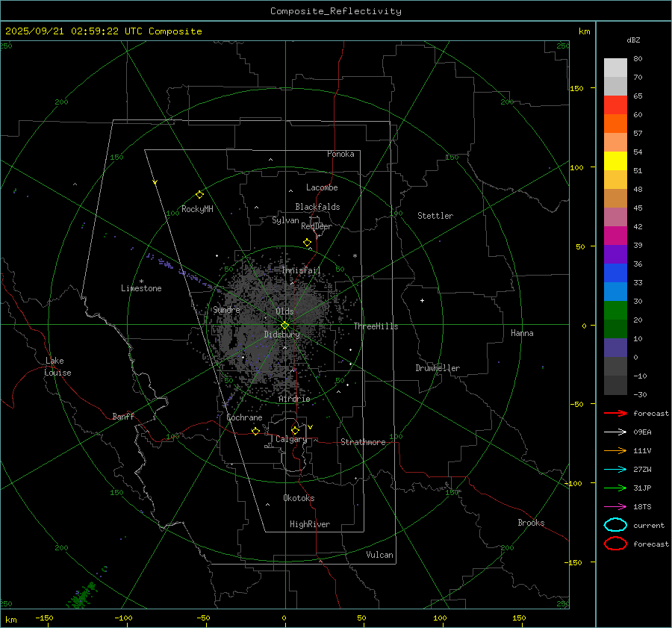
Task: Click the yellow diamond marker near Cochrane
Action: [x=255, y=432]
